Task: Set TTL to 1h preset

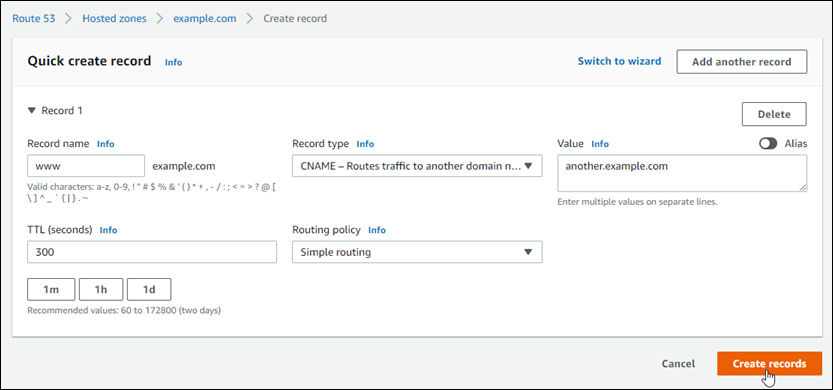Action: (x=101, y=290)
